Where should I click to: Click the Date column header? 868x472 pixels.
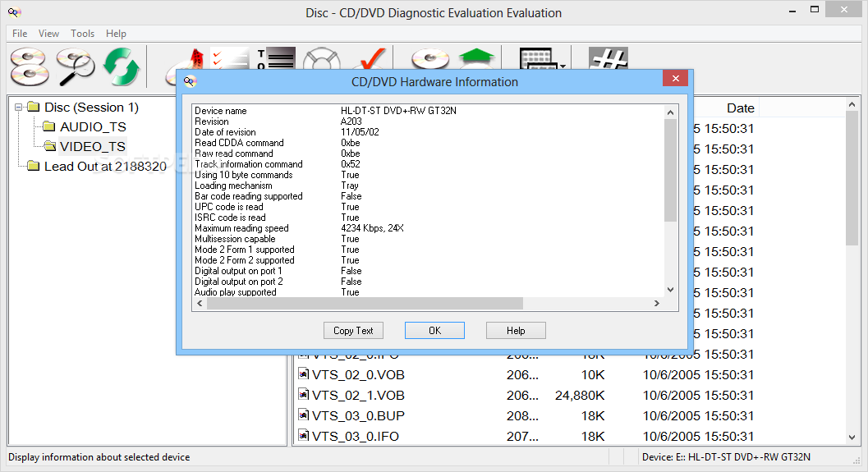(740, 108)
